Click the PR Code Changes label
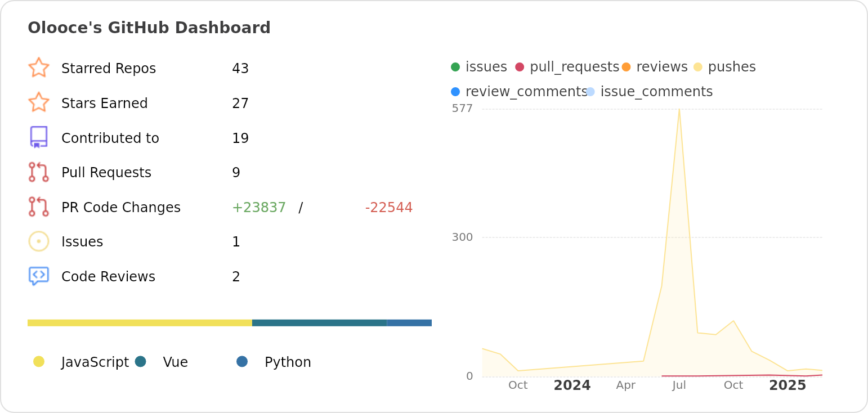The width and height of the screenshot is (868, 413). tap(121, 208)
